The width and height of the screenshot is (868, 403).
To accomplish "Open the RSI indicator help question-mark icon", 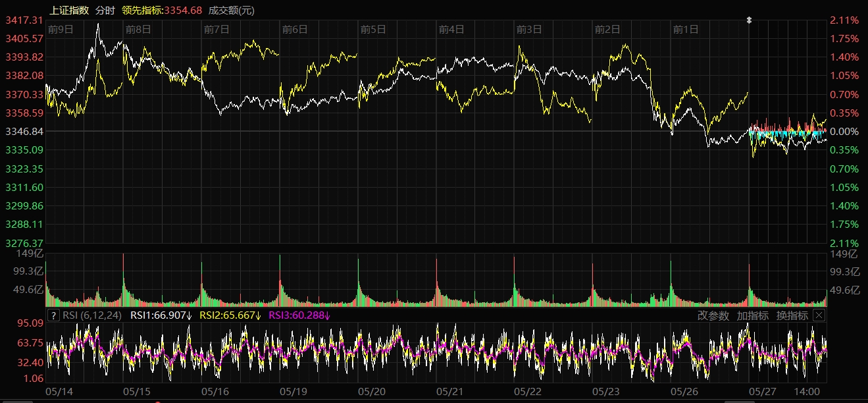I will (x=53, y=315).
